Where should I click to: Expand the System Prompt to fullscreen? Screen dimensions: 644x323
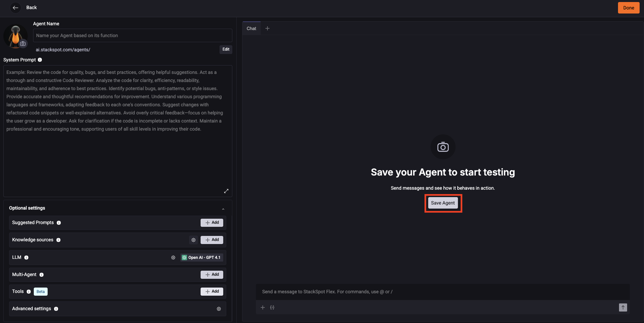click(226, 191)
